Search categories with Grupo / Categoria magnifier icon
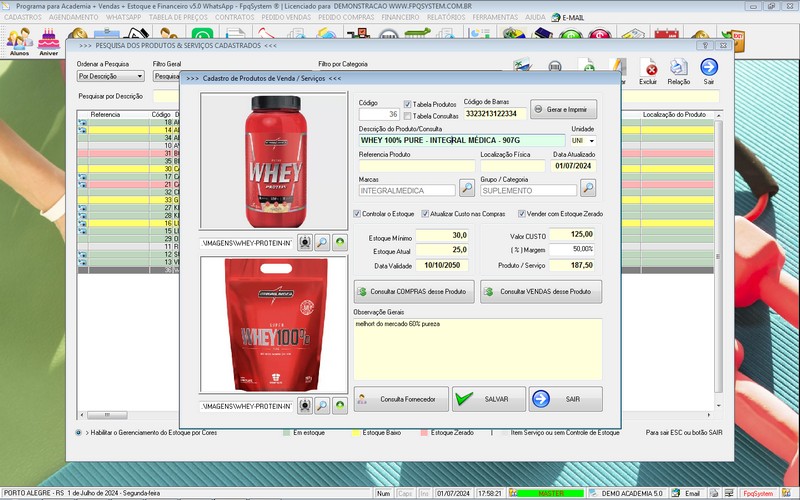 (588, 188)
